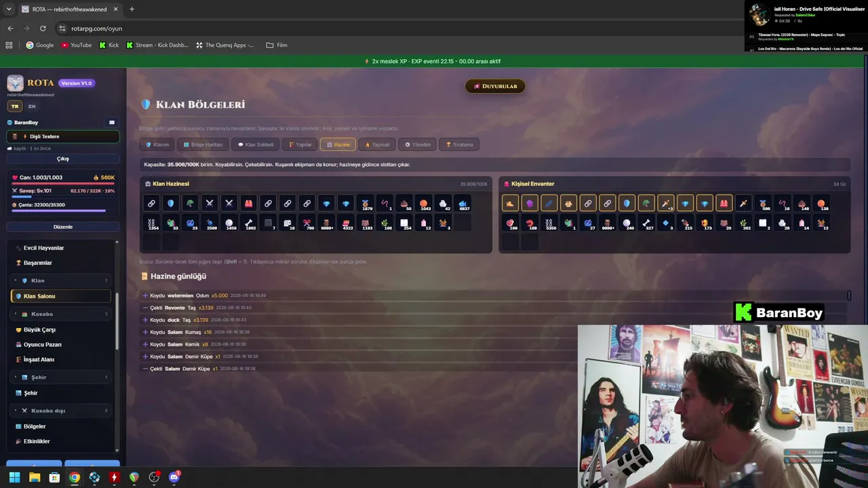
Task: Open the Discord icon in the taskbar
Action: click(x=174, y=477)
